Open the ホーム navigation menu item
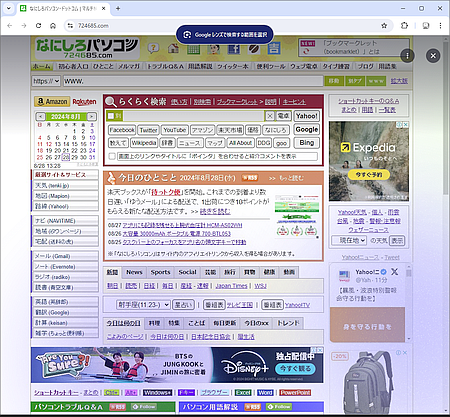 click(x=42, y=66)
